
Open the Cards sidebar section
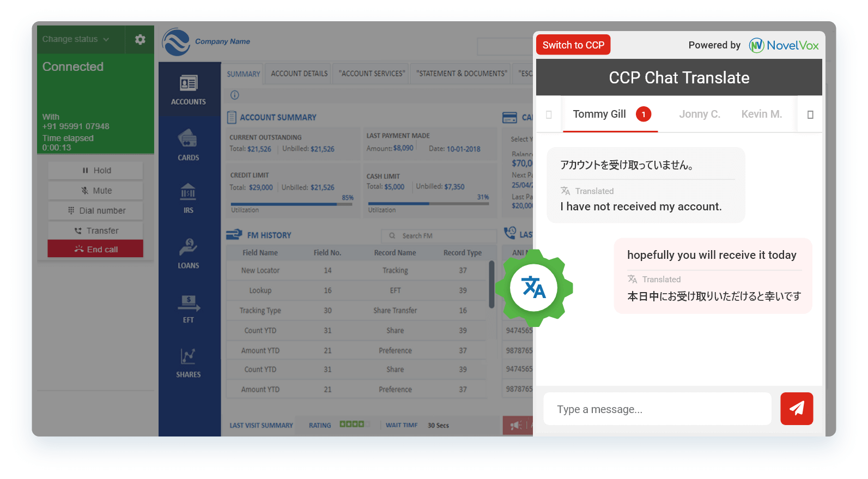(x=189, y=145)
